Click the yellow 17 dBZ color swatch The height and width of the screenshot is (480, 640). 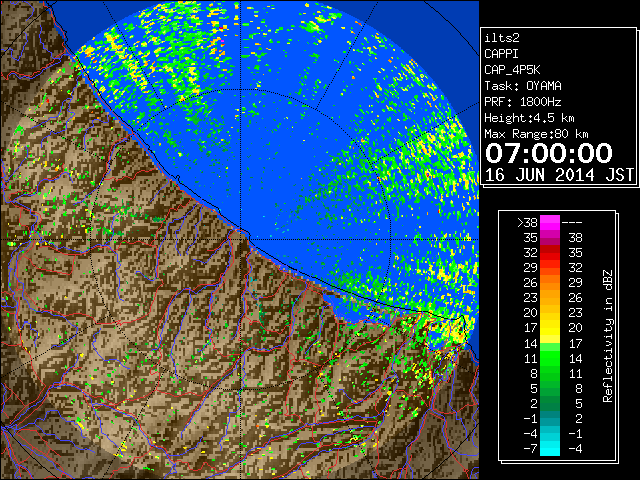coord(550,328)
